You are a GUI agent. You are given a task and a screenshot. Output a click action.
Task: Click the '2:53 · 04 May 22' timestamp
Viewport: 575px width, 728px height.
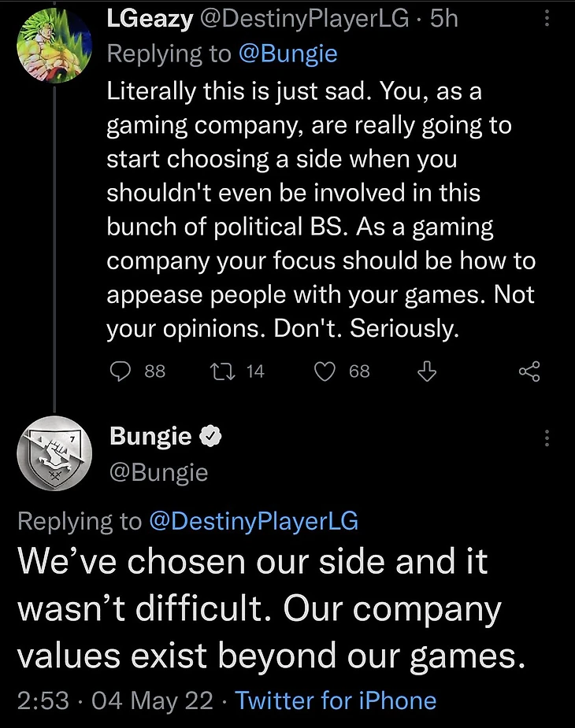tap(115, 700)
